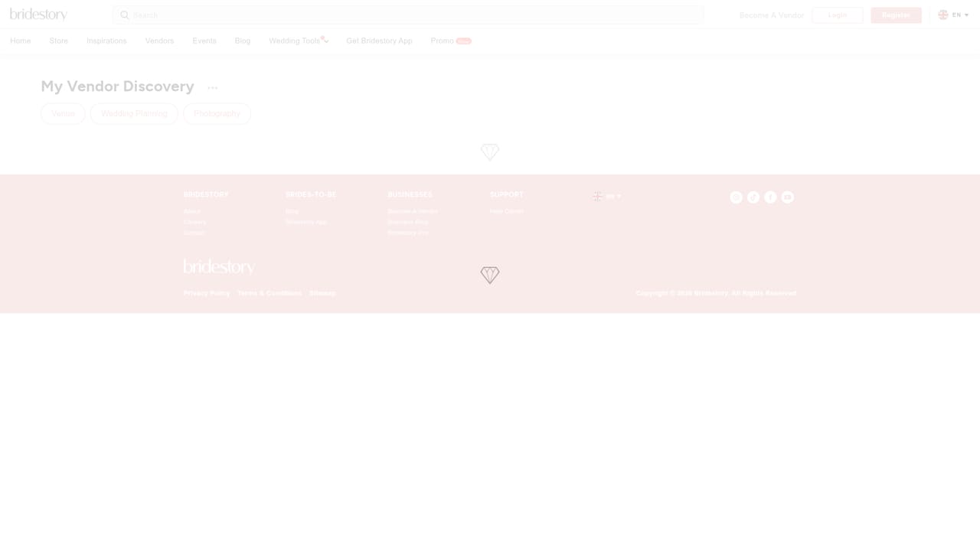Click the search magnifier icon
Viewport: 980px width, 551px height.
tap(125, 15)
